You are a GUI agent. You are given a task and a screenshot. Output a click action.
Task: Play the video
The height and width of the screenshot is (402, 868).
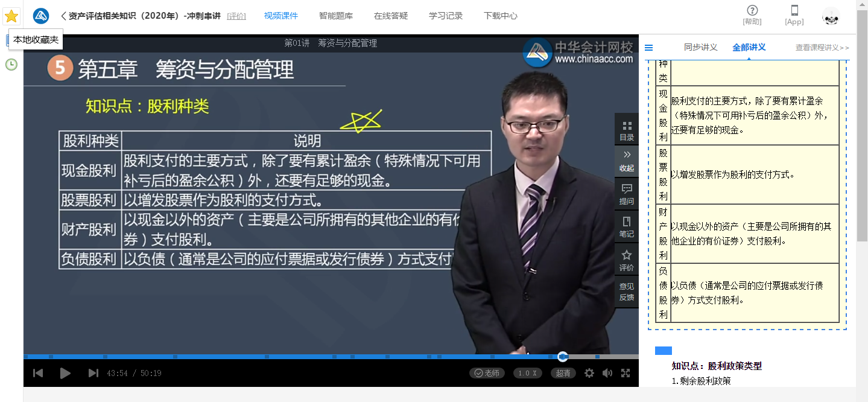[65, 373]
